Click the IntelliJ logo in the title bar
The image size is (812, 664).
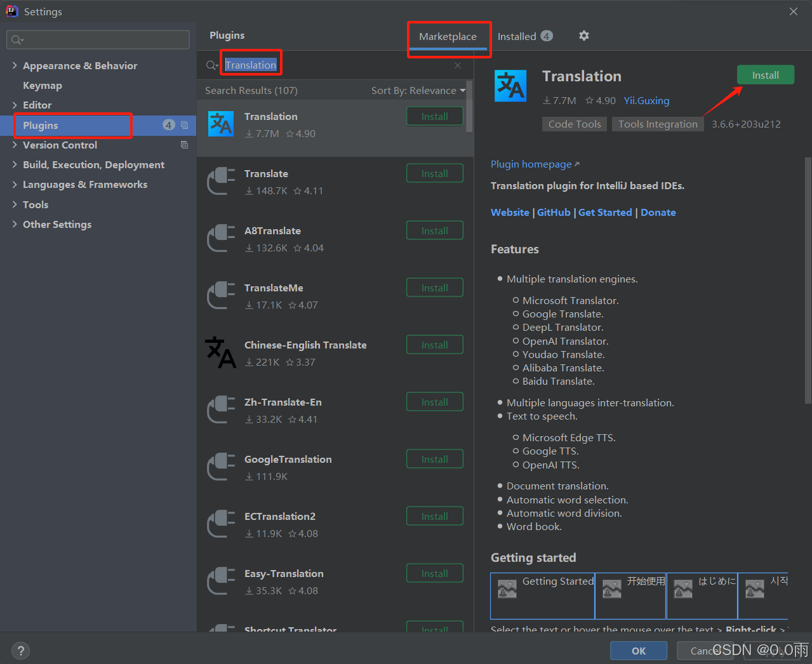(11, 11)
